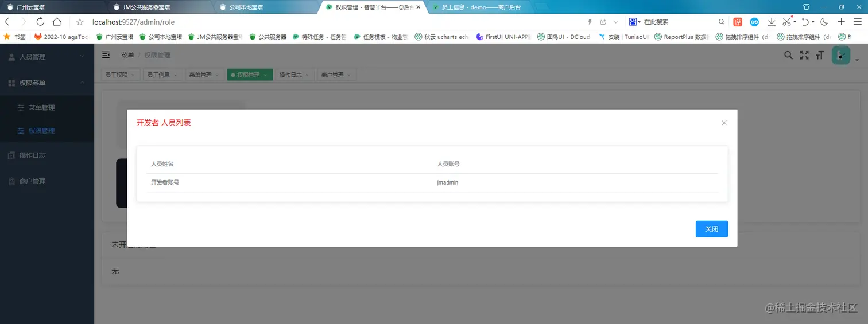Open the 书签 bookmarks star
868x324 pixels.
click(15, 36)
